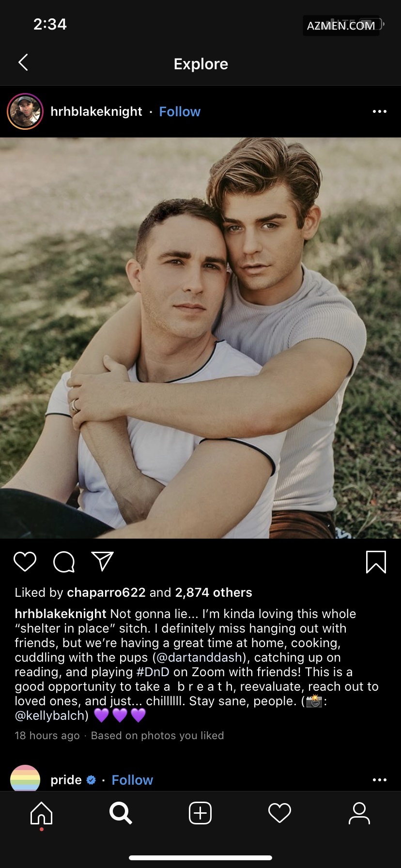Tap the #DnD hashtag

[153, 672]
